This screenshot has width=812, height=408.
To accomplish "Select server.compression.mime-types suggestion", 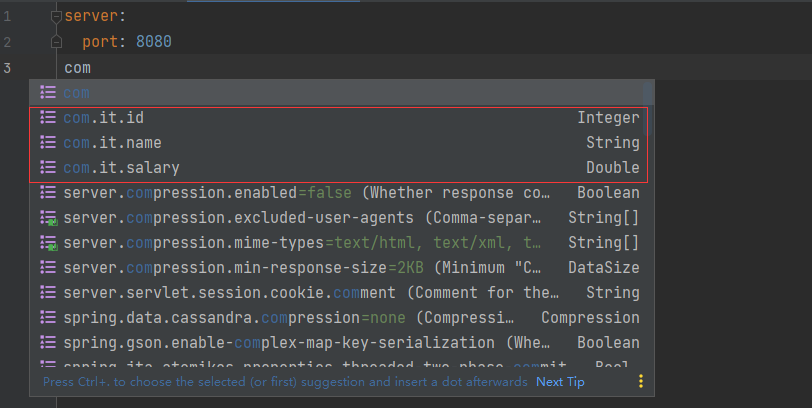I will [x=337, y=242].
